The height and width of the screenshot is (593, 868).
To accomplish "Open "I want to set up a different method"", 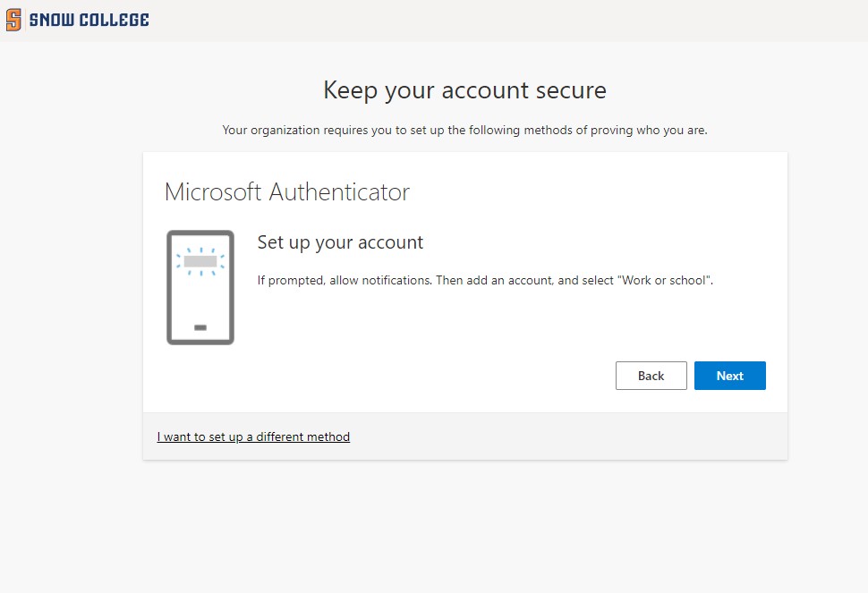I will [x=253, y=437].
